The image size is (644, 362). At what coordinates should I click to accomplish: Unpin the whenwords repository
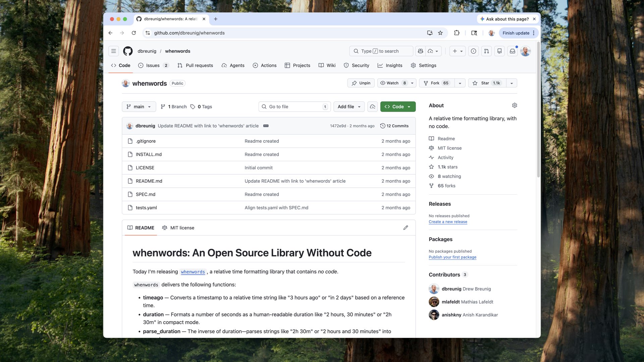(x=361, y=83)
